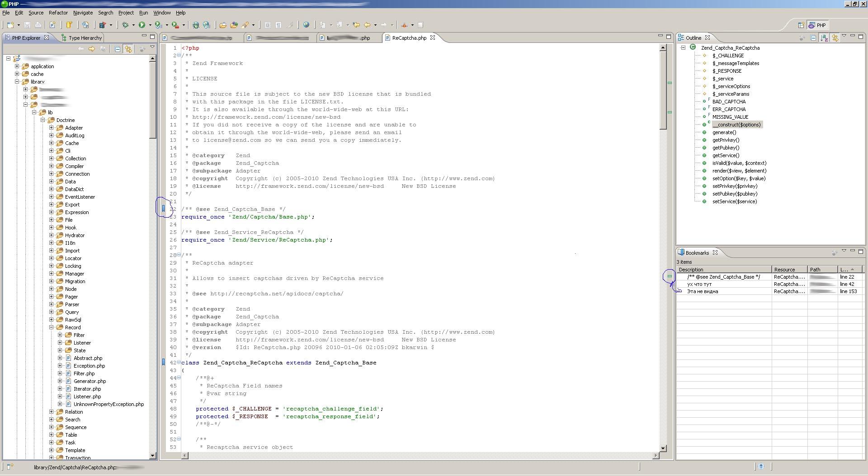Click the Print toolbar icon
Image resolution: width=868 pixels, height=476 pixels.
click(x=38, y=25)
